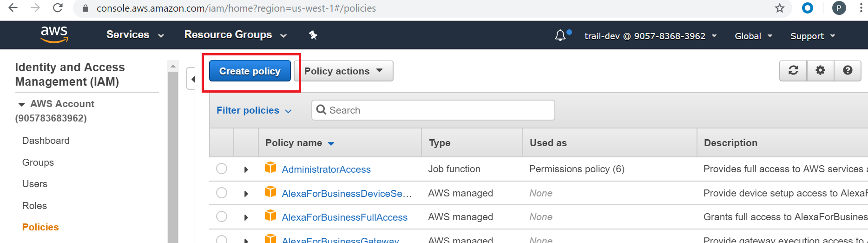Go to Roles in the sidebar
This screenshot has height=243, width=868.
tap(34, 206)
